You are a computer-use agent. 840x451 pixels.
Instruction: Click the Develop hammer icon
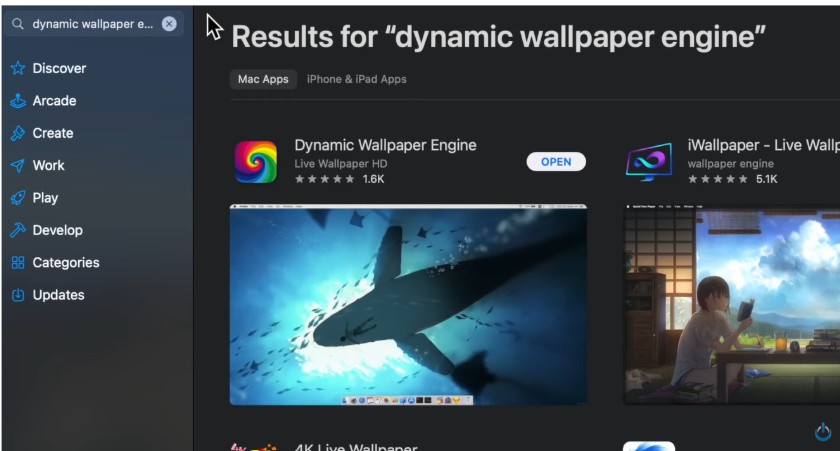pyautogui.click(x=18, y=230)
